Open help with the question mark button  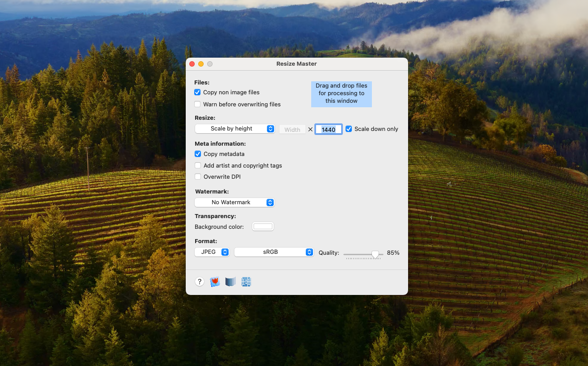pyautogui.click(x=200, y=282)
